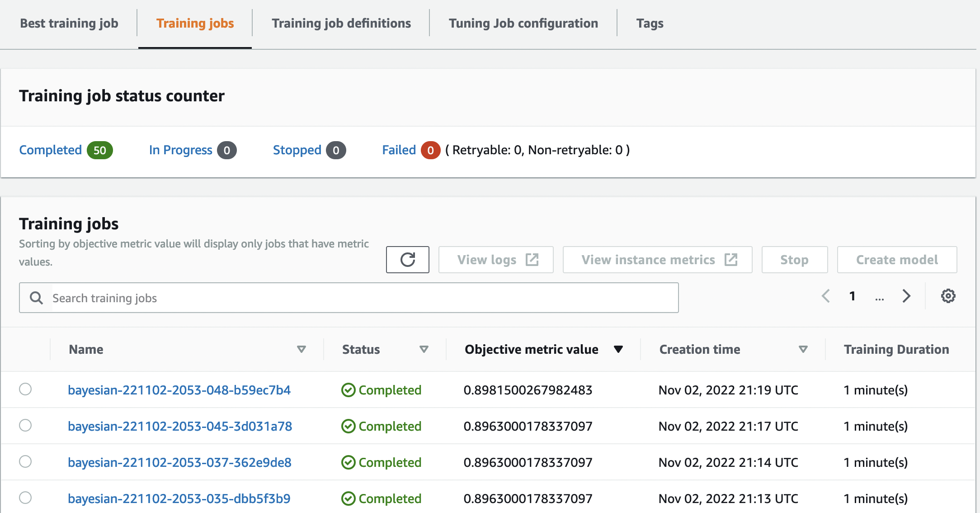Go to the next page of jobs
Screen dimensions: 980x513
(906, 296)
